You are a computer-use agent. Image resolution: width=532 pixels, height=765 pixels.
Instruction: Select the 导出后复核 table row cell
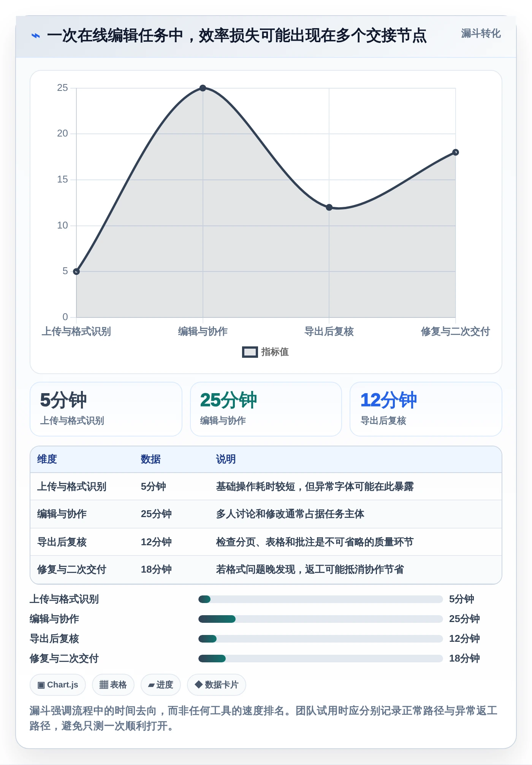(x=62, y=542)
